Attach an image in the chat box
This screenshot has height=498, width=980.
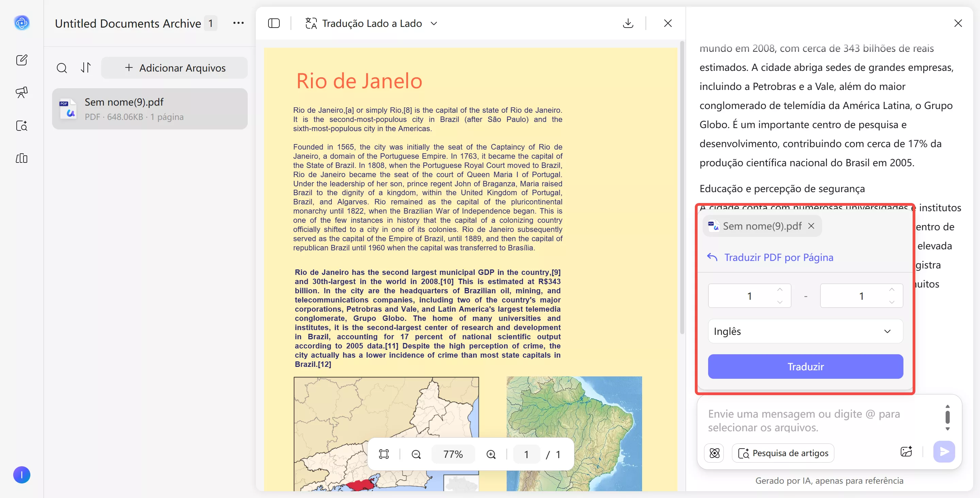pyautogui.click(x=906, y=452)
